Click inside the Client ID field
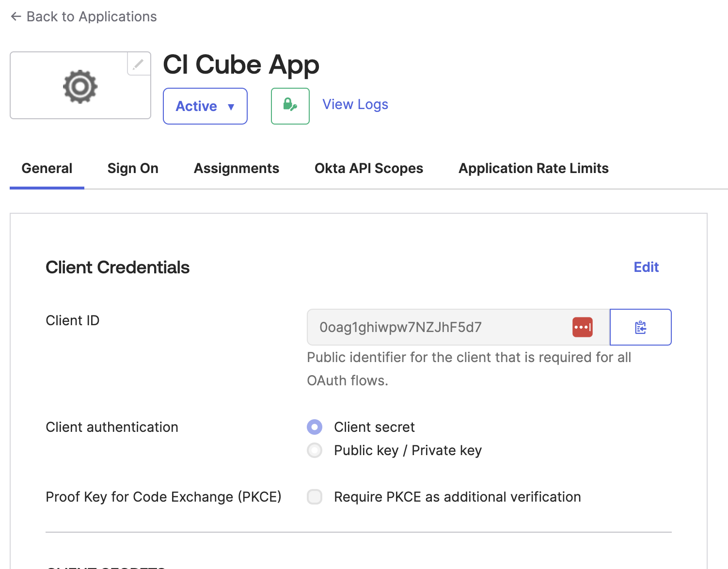Image resolution: width=728 pixels, height=569 pixels. [436, 327]
